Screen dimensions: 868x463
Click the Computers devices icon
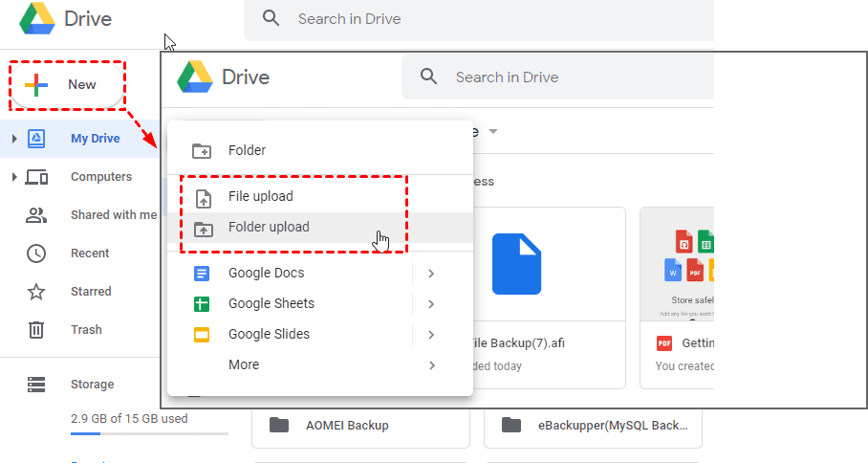click(36, 177)
